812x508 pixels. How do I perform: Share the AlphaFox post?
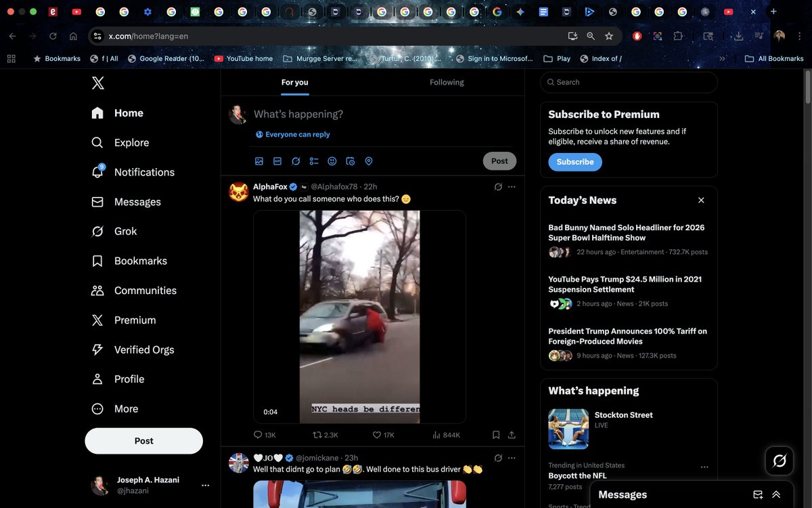coord(512,435)
